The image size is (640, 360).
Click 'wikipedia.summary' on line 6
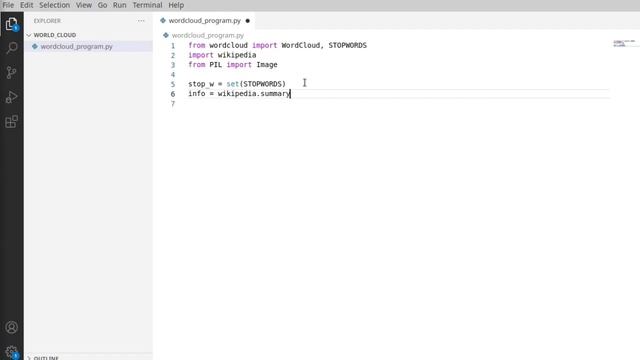click(254, 94)
